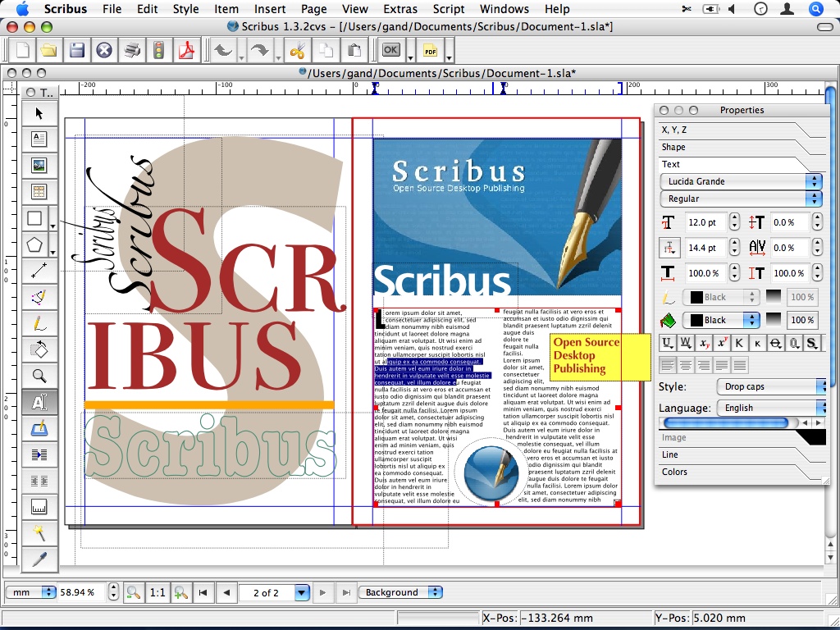840x630 pixels.
Task: Toggle center text alignment
Action: (x=686, y=365)
